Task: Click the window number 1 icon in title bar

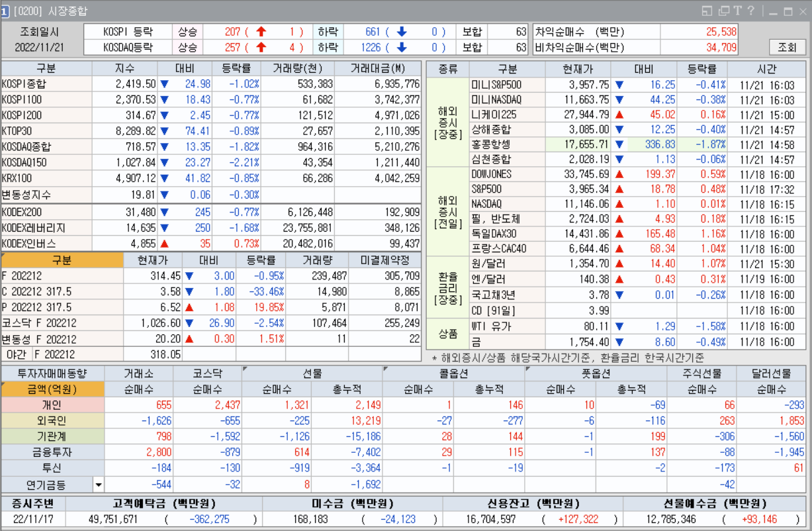Action: tap(5, 11)
